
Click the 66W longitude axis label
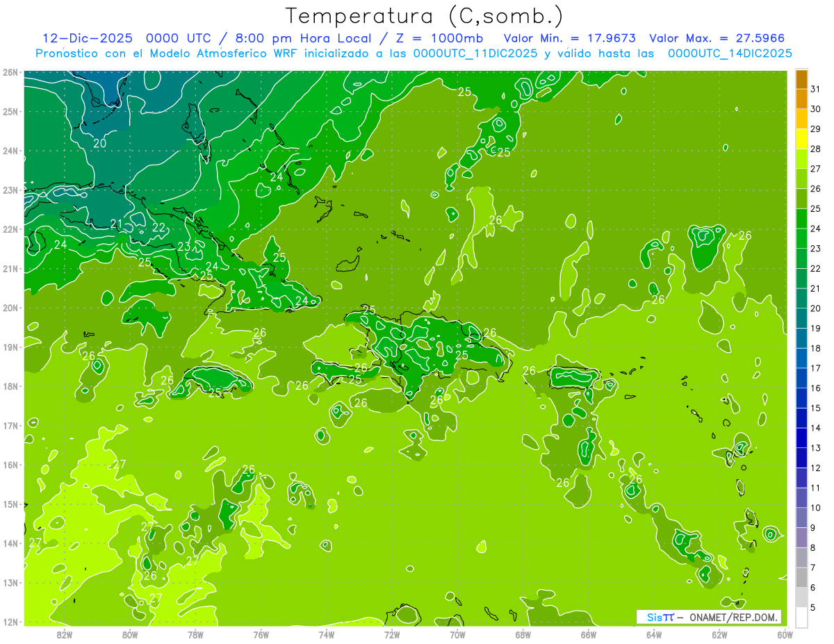588,634
